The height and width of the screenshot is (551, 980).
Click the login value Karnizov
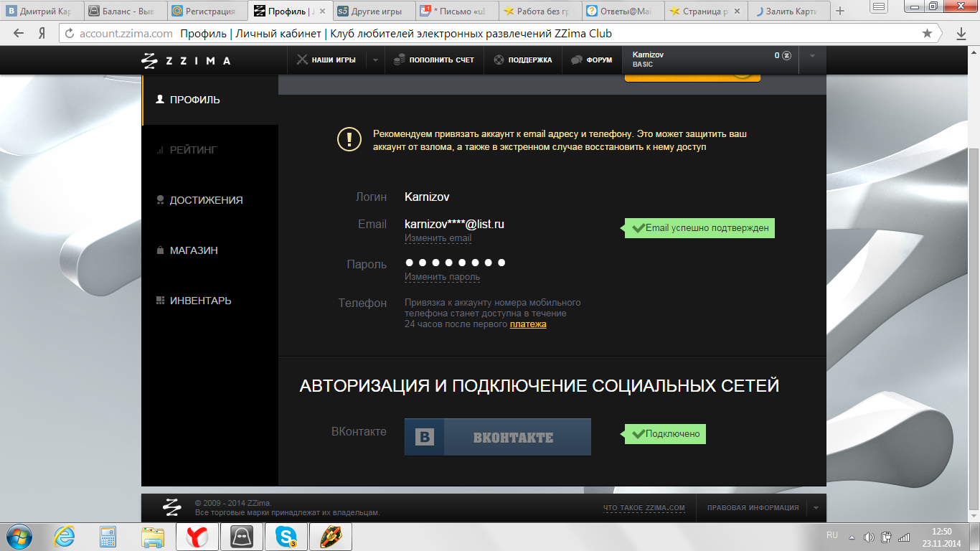point(427,197)
